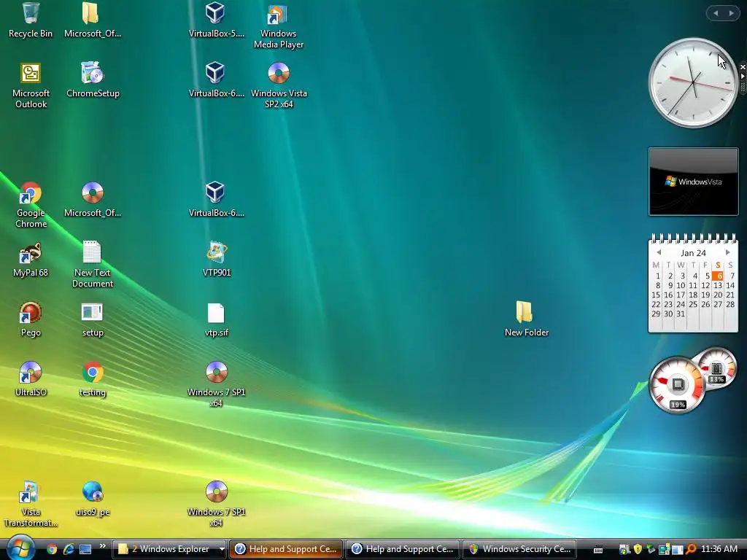Image resolution: width=747 pixels, height=560 pixels.
Task: Select the Pego shortcut icon
Action: point(31,319)
